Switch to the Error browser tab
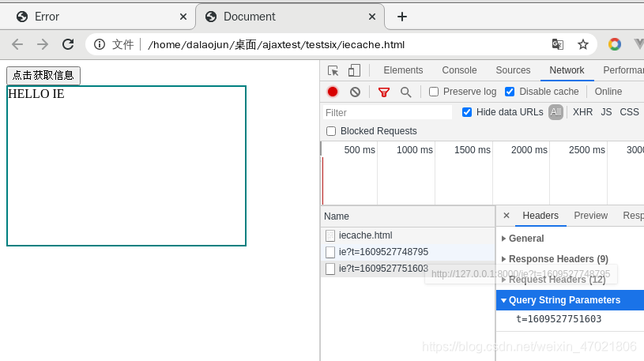The height and width of the screenshot is (361, 644). coord(97,17)
